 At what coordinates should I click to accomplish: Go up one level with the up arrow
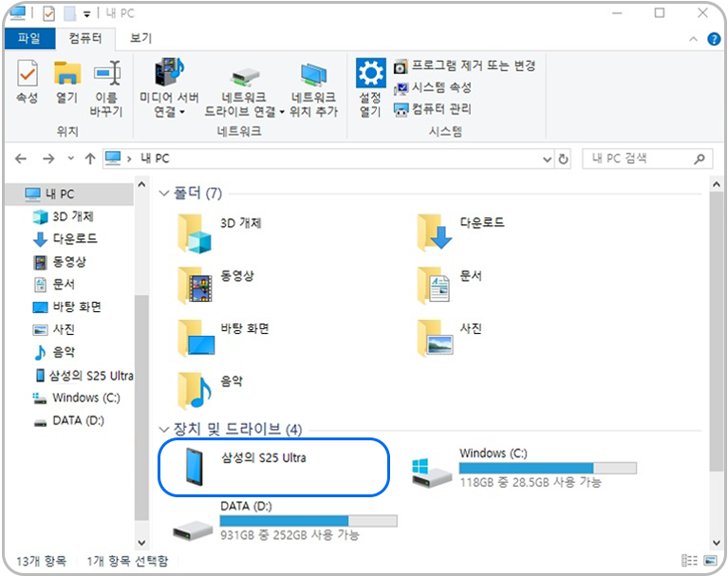tap(90, 159)
